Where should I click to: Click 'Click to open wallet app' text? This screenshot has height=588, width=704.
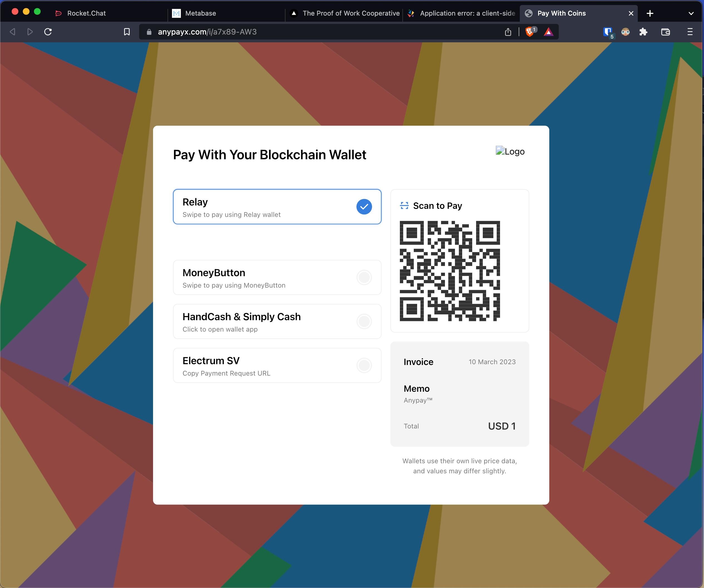220,329
